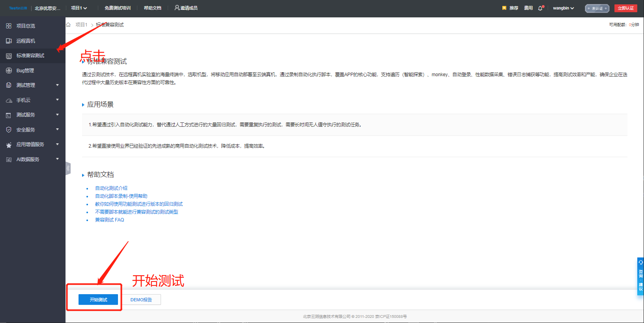Click the 京ICP证150088号 footer text
This screenshot has height=323, width=644.
pos(391,316)
